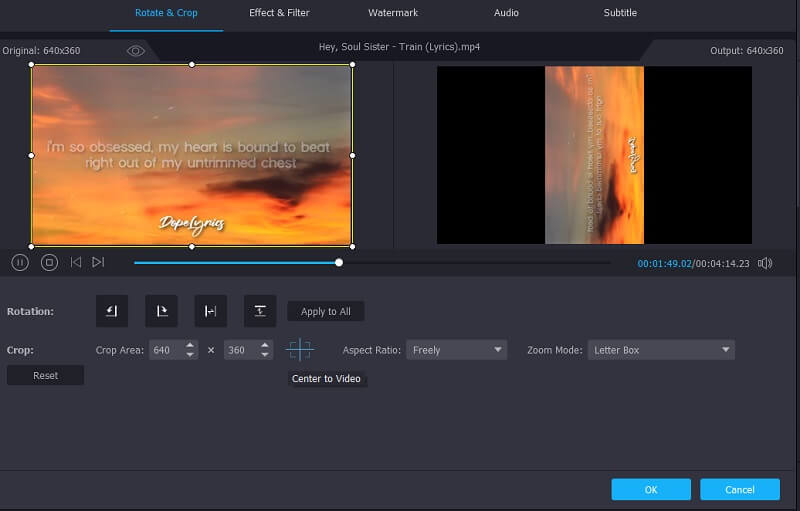Screen dimensions: 800x511
Task: Flip the video horizontally
Action: click(x=210, y=311)
